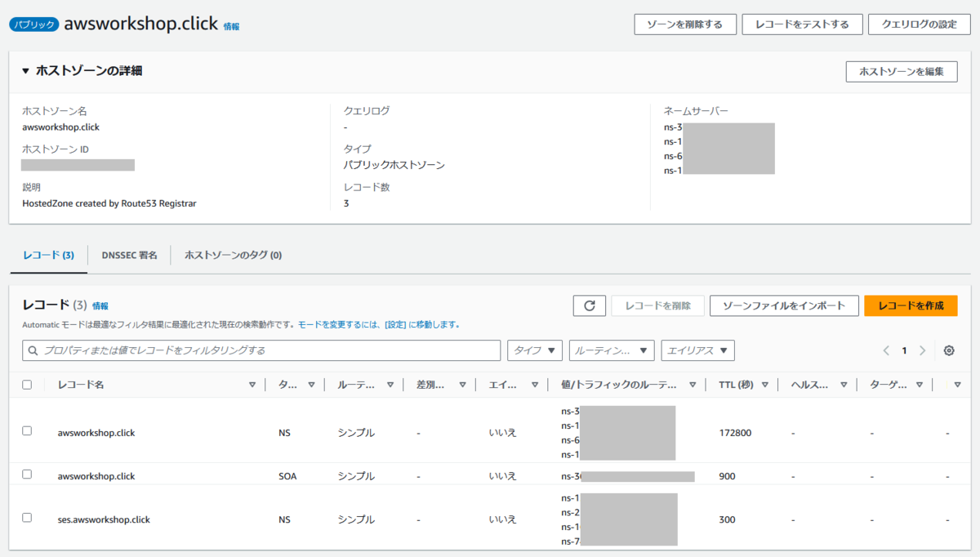
Task: Open 情報 link next to awsworkshop.click title
Action: (232, 26)
